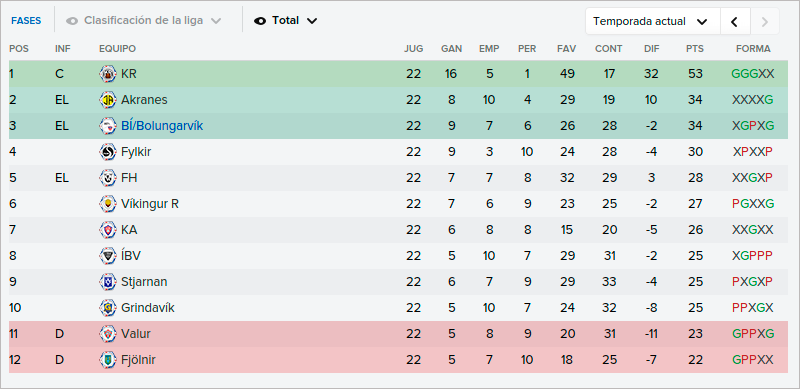Click the Fjölnir club badge icon
The width and height of the screenshot is (800, 389).
(108, 360)
